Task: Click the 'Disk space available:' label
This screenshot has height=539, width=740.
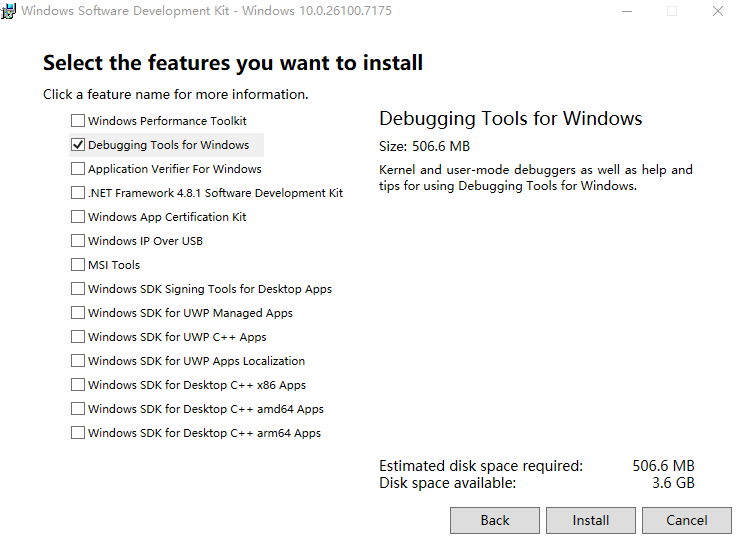Action: point(447,483)
